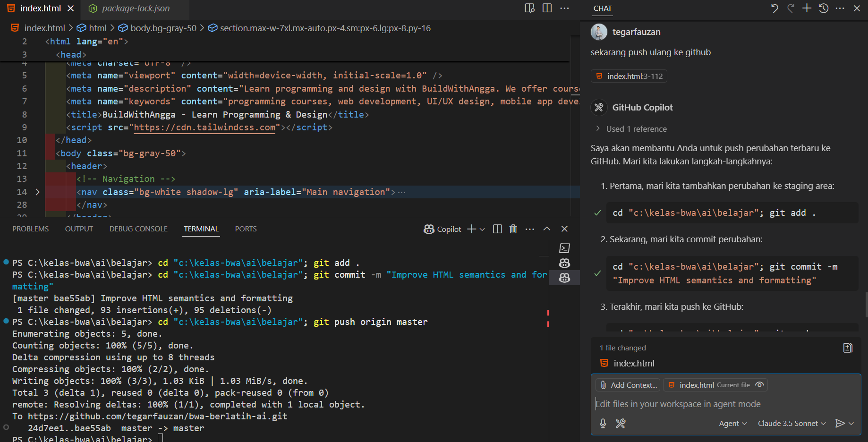
Task: Click the git commit command code block
Action: 732,273
